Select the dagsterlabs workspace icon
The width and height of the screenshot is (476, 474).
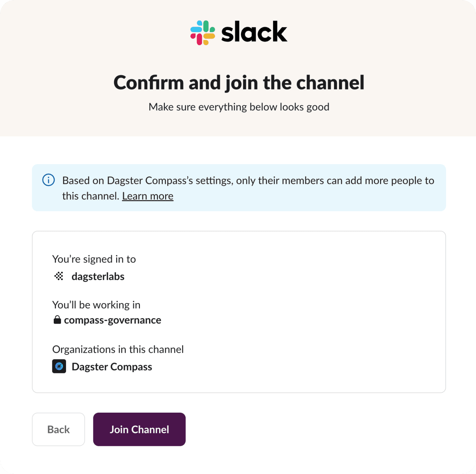point(58,276)
